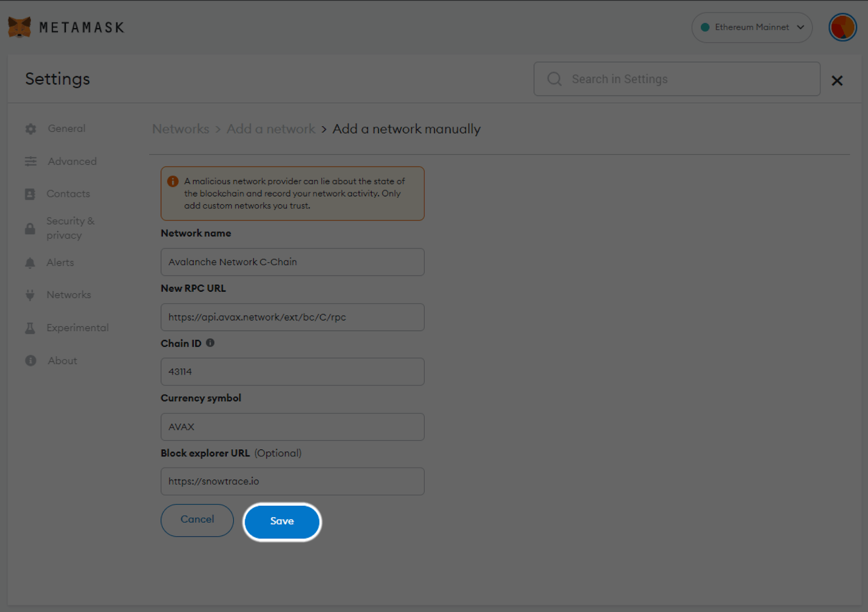This screenshot has height=612, width=868.
Task: Click the 'Block explorer URL' label
Action: (205, 453)
